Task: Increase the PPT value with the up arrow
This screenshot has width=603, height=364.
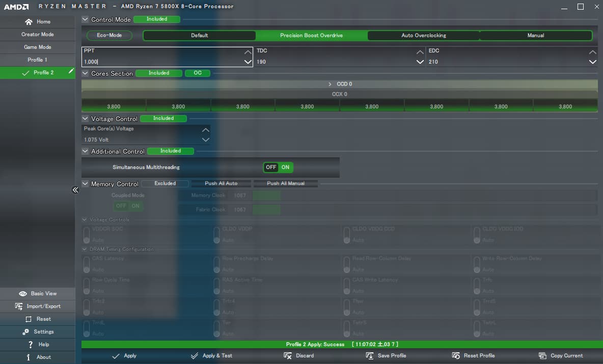Action: (x=248, y=52)
